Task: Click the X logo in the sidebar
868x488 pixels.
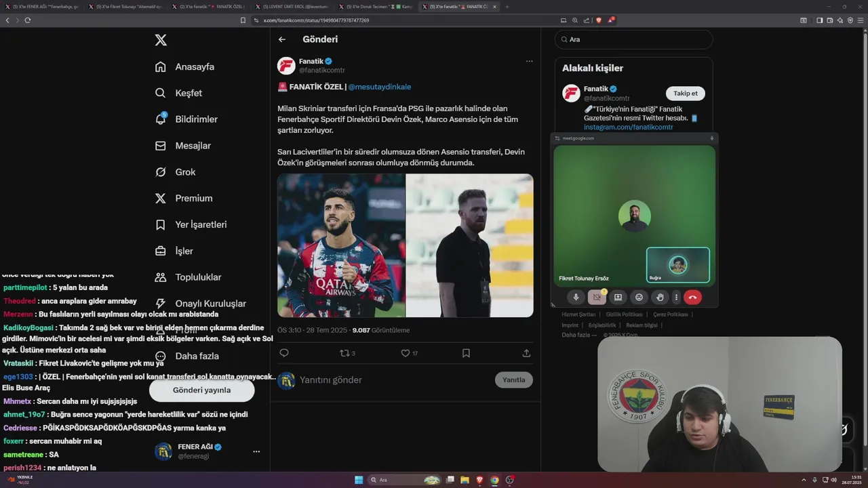Action: coord(161,40)
